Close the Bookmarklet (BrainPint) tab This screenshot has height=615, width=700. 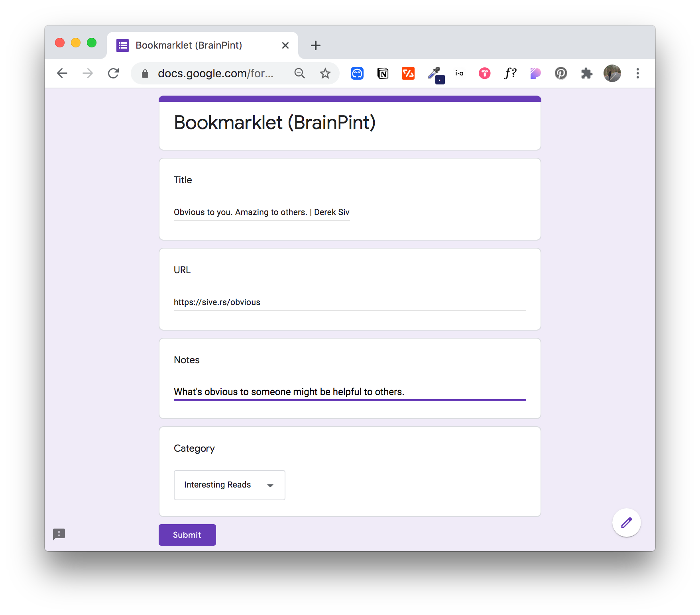click(285, 45)
